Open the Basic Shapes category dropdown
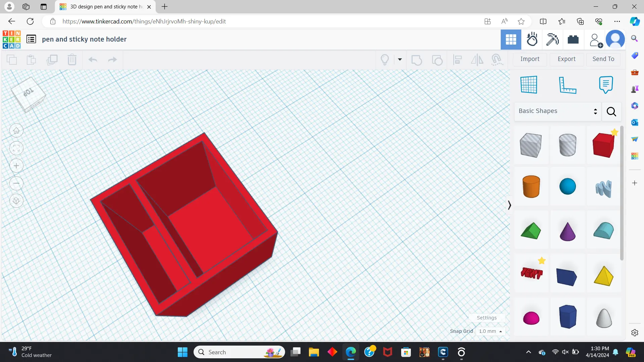The height and width of the screenshot is (362, 644). click(558, 111)
